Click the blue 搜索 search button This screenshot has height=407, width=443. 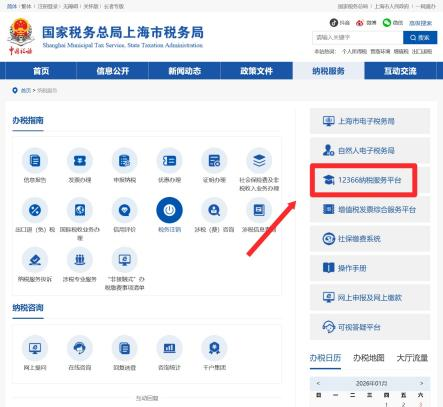click(x=420, y=38)
